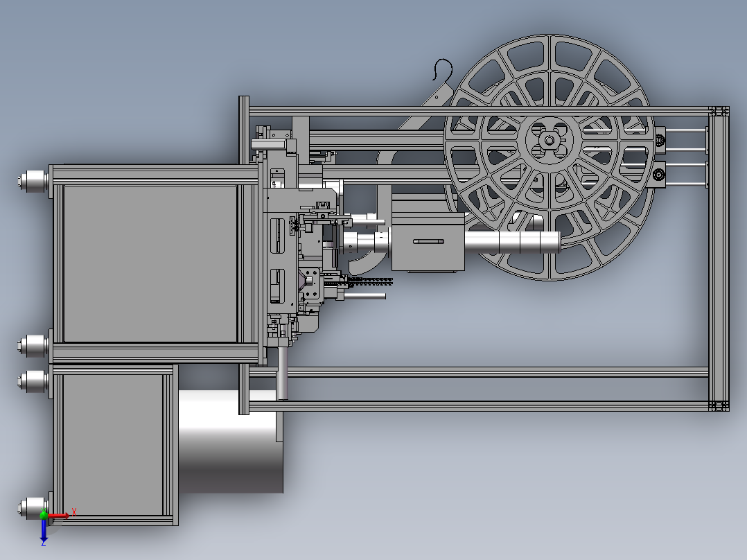Select the bottommost roller foot near the triad
The width and height of the screenshot is (747, 560).
coord(32,507)
